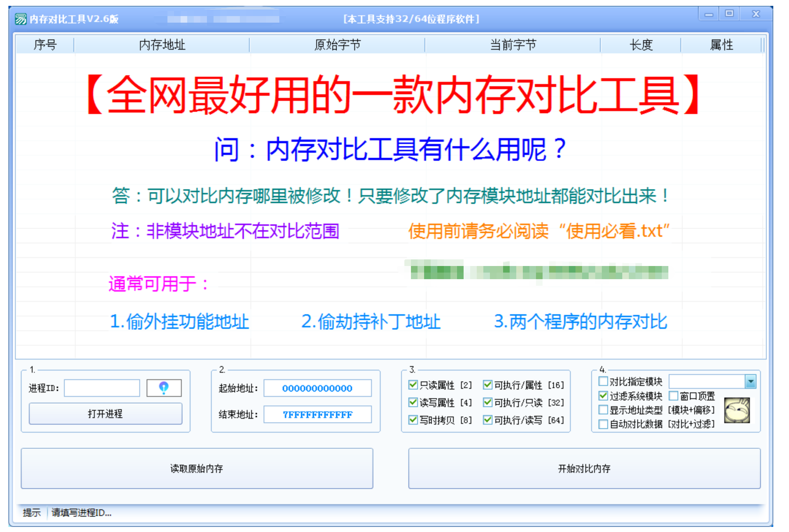Click the lightbulb process picker icon
The height and width of the screenshot is (532, 789).
tap(164, 388)
